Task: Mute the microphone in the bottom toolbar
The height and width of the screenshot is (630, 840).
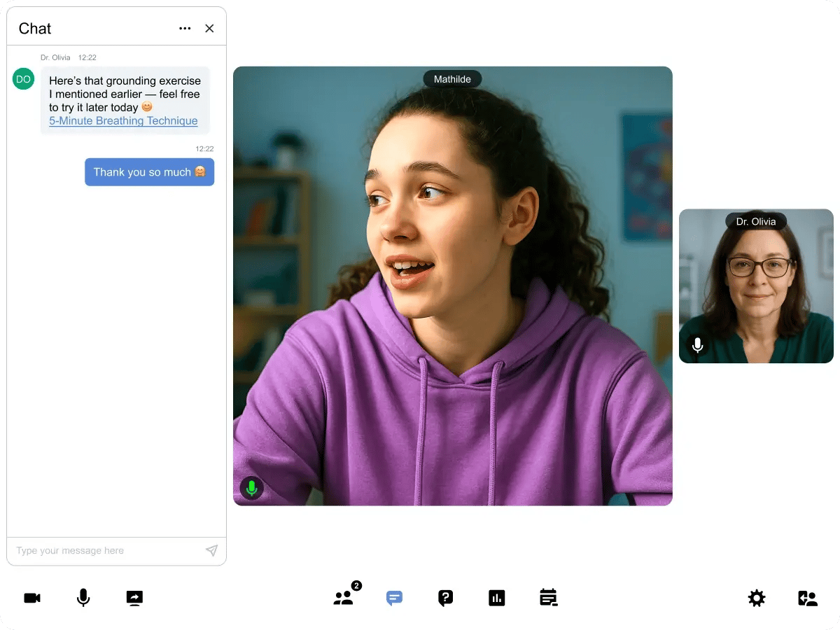Action: tap(83, 598)
